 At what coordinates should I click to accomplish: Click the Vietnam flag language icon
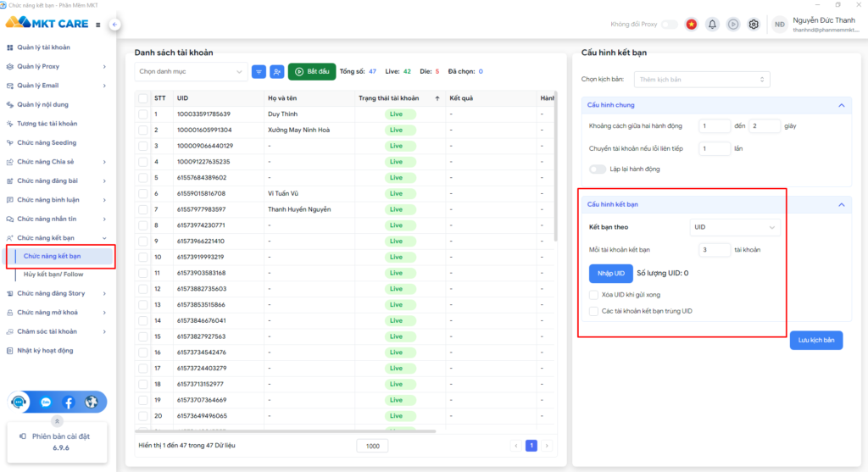[692, 25]
